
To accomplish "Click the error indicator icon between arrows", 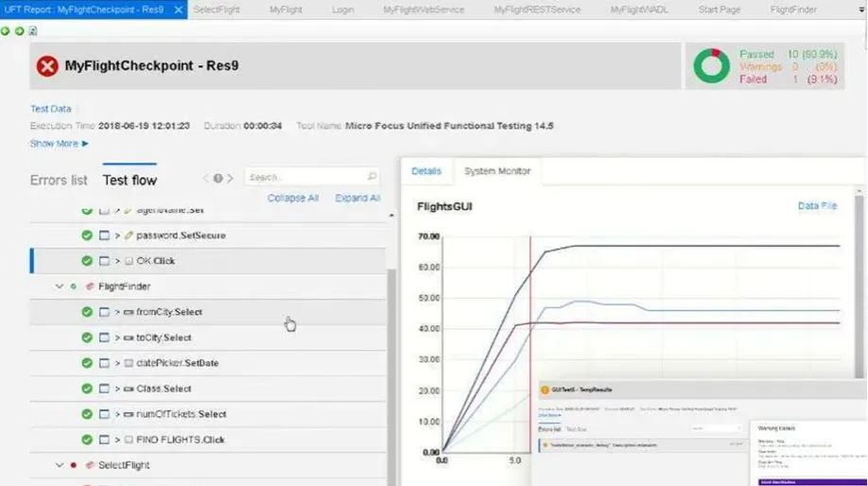I will coord(218,179).
